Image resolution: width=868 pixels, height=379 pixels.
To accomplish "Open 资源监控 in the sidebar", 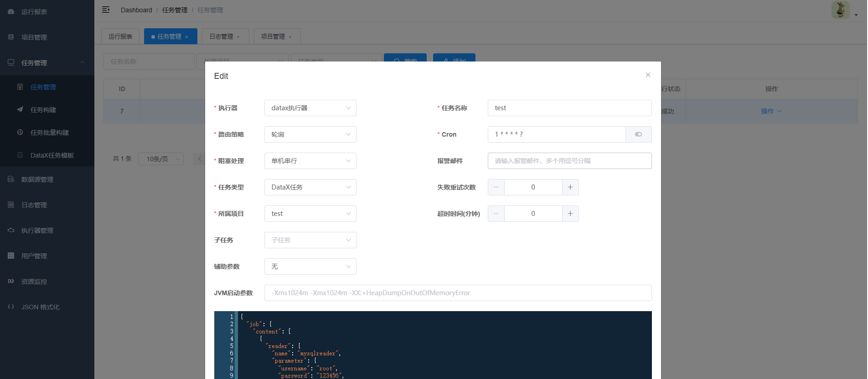I will (x=47, y=282).
